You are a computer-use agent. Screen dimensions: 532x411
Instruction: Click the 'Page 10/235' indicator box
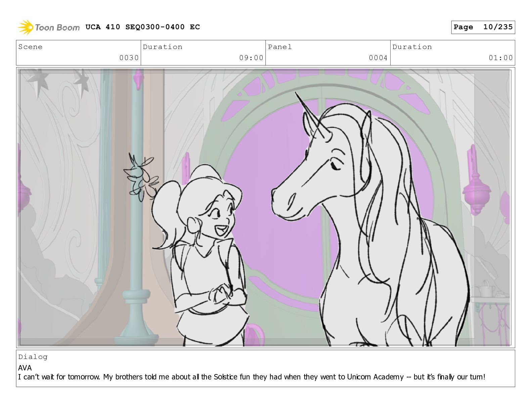[483, 27]
